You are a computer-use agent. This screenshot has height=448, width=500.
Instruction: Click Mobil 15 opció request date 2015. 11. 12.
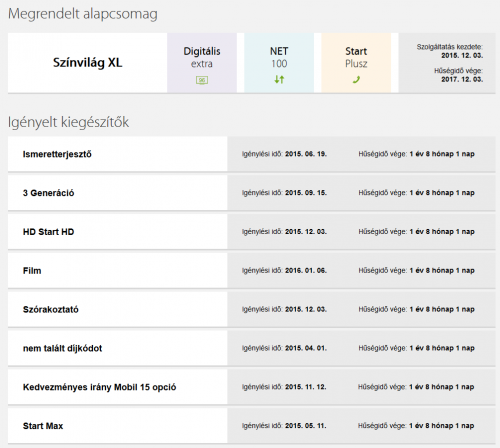(306, 387)
